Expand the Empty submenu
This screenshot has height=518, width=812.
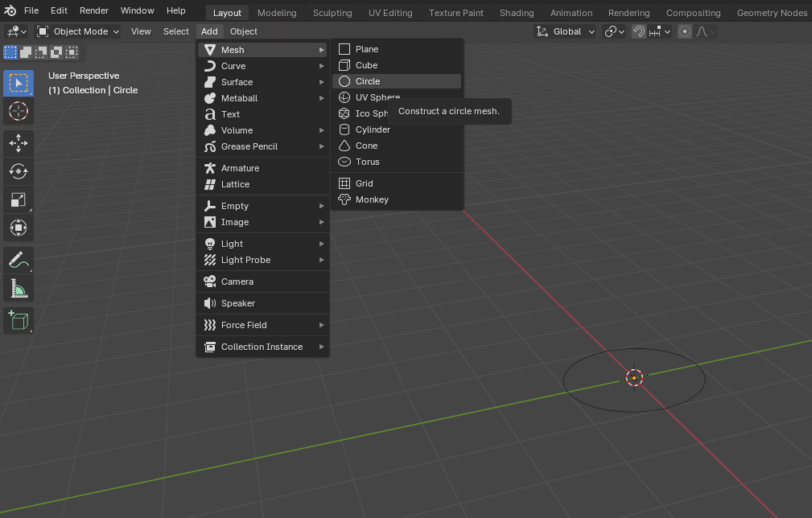click(262, 206)
